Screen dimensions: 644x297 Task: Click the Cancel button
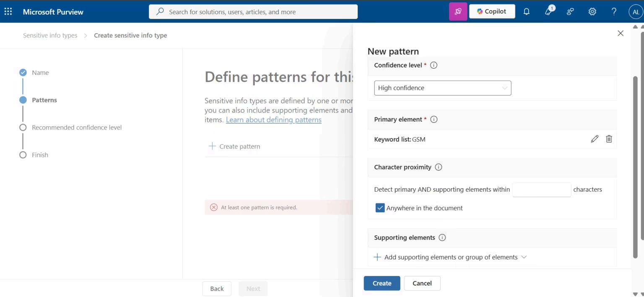pyautogui.click(x=422, y=283)
